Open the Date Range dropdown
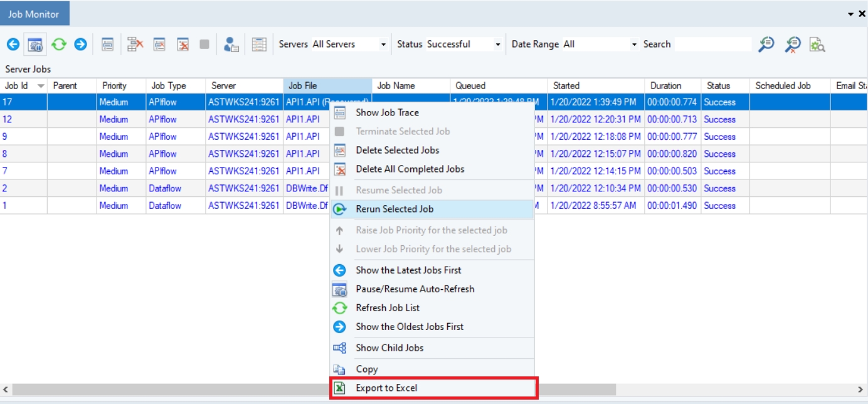This screenshot has height=404, width=868. point(634,45)
